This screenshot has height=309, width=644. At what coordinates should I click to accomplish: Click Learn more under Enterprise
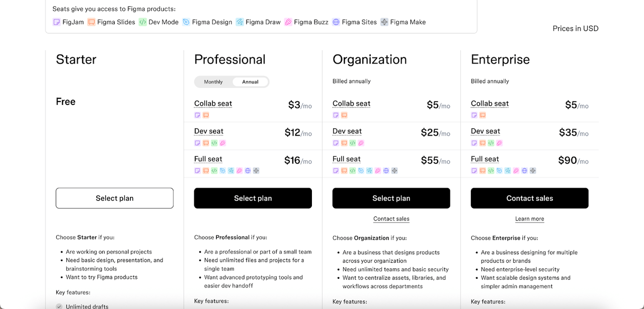click(529, 219)
